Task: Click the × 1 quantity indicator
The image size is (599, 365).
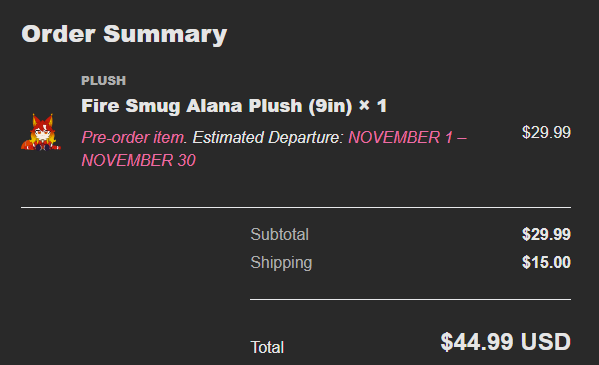Action: [373, 105]
